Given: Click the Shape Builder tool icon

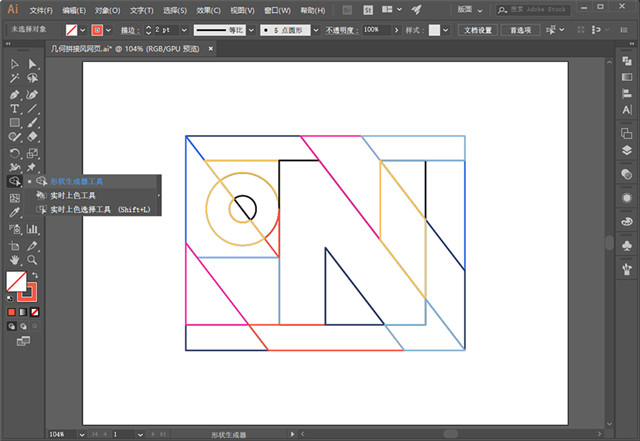Looking at the screenshot, I should pyautogui.click(x=14, y=181).
